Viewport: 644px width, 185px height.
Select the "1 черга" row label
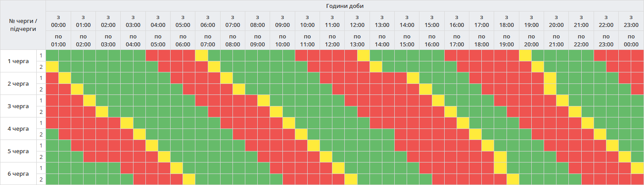point(19,61)
